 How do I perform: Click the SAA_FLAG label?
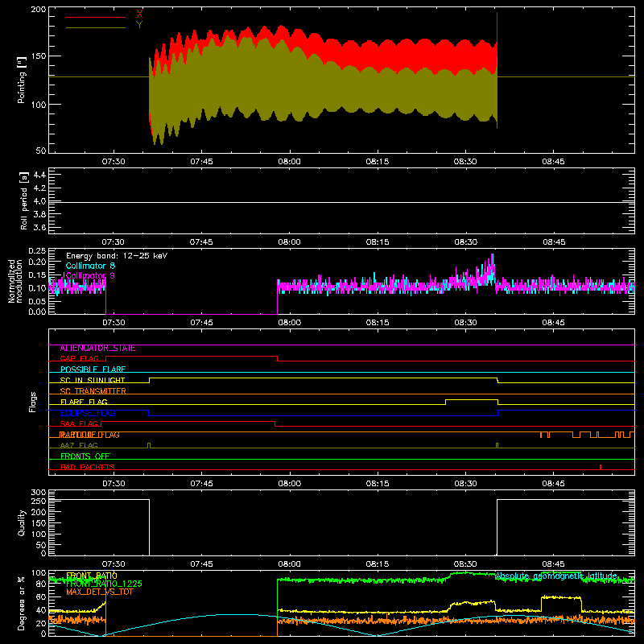click(79, 424)
